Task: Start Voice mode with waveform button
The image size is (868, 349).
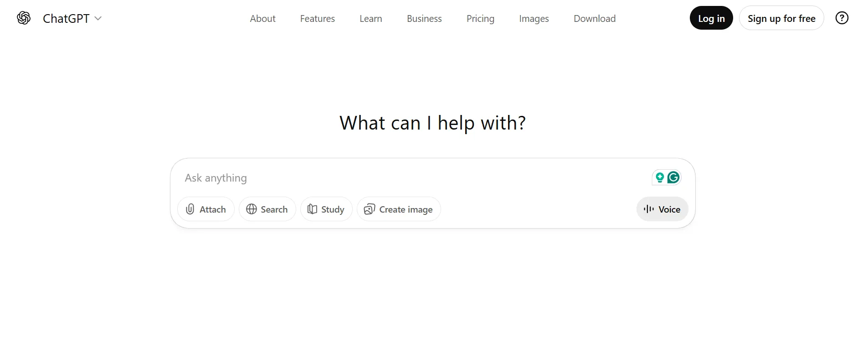Action: (x=662, y=209)
